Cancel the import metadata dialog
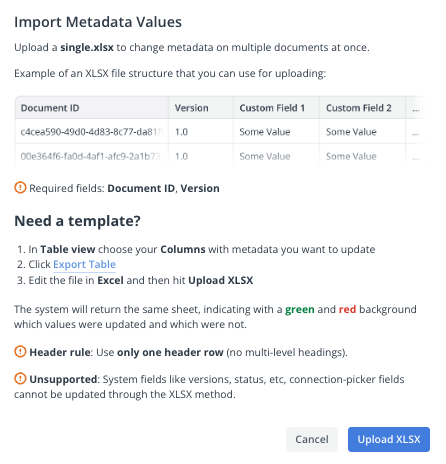 [x=312, y=439]
